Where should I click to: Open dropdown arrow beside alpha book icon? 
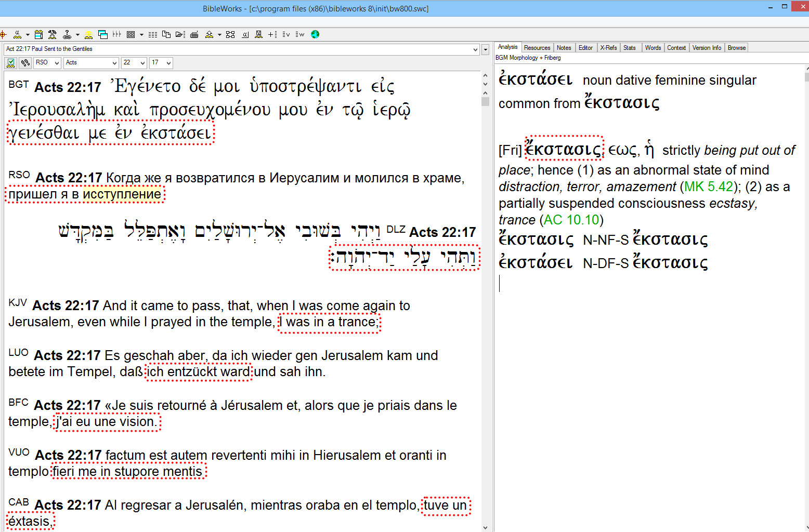[x=28, y=35]
